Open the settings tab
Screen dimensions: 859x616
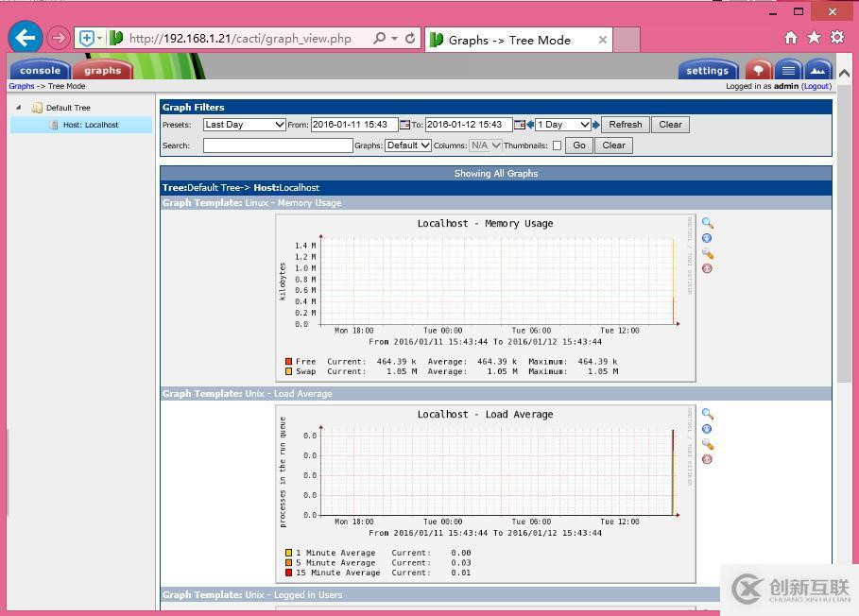click(x=708, y=70)
